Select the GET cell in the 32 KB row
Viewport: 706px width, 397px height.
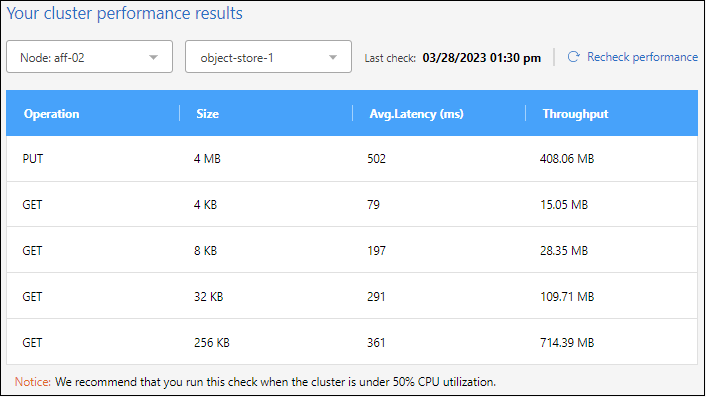click(32, 297)
